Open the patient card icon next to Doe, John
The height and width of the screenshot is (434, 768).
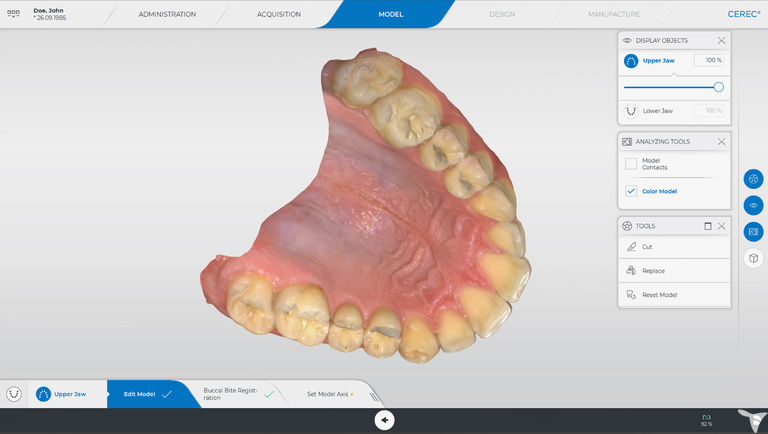(14, 14)
